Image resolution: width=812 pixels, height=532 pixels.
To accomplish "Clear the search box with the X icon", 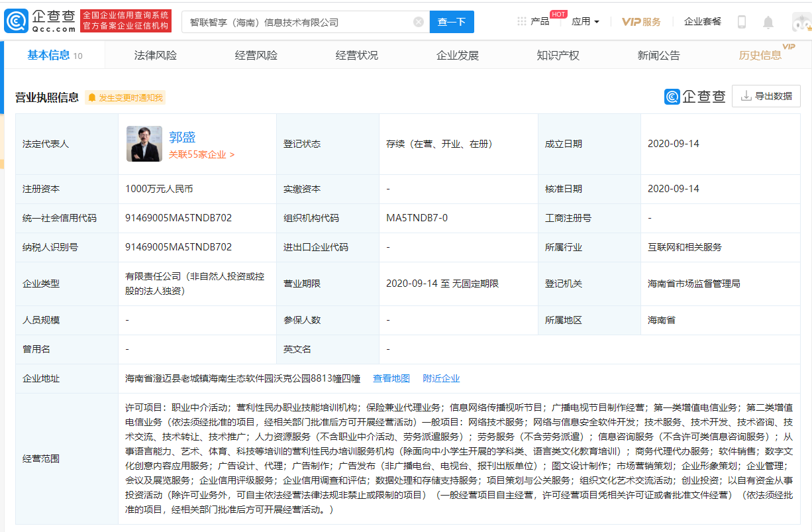I will pyautogui.click(x=419, y=22).
